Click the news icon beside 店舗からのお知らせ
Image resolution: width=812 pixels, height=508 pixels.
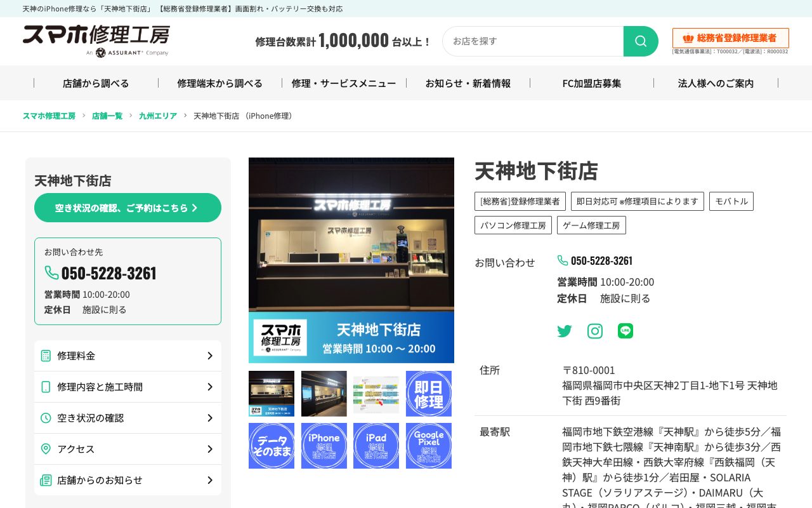46,480
